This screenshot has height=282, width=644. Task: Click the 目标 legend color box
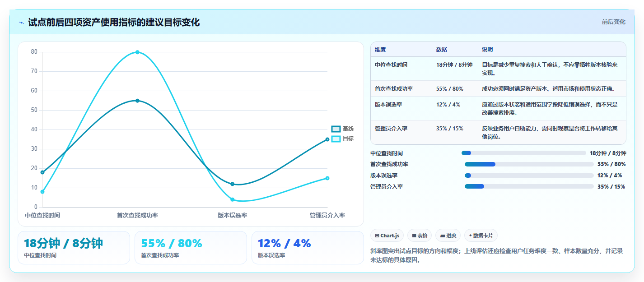click(336, 139)
